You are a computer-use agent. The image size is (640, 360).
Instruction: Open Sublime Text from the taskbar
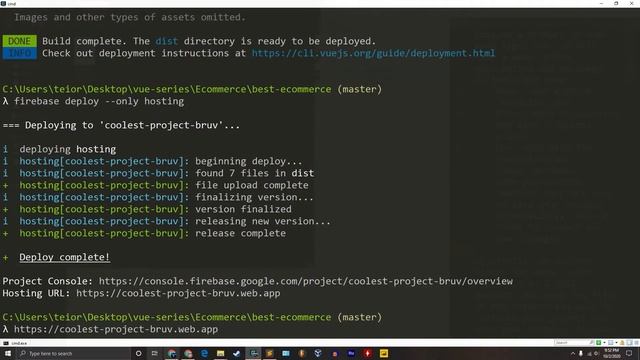(269, 353)
